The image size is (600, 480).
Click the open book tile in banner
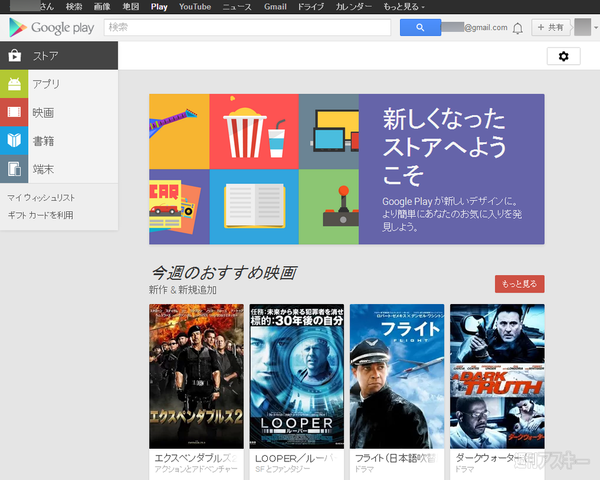coord(254,207)
